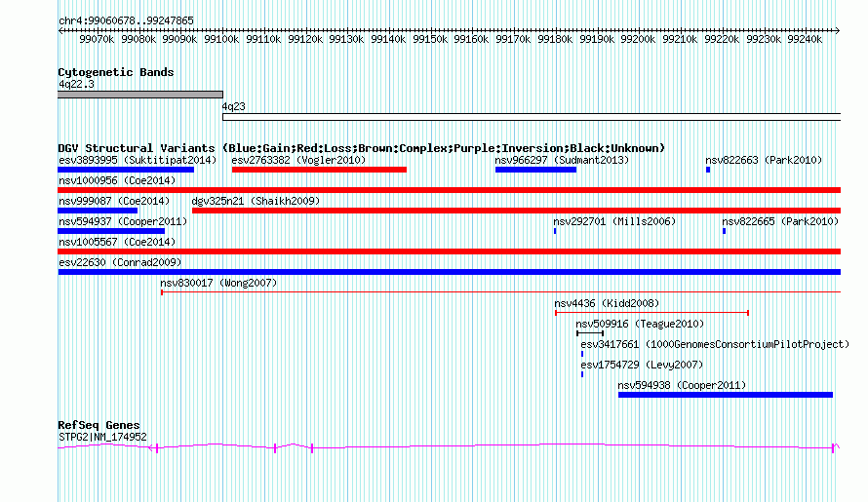The height and width of the screenshot is (502, 868).
Task: Click the magenta STPG2 gene track line
Action: coord(449,447)
